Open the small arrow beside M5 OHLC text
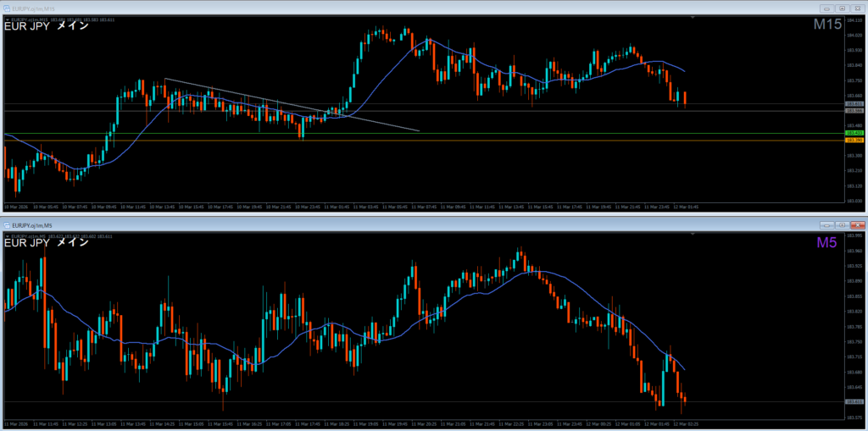The height and width of the screenshot is (431, 868). 7,237
